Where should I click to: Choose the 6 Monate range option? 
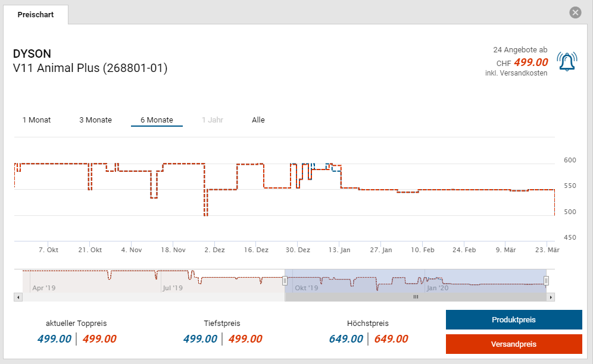click(157, 120)
